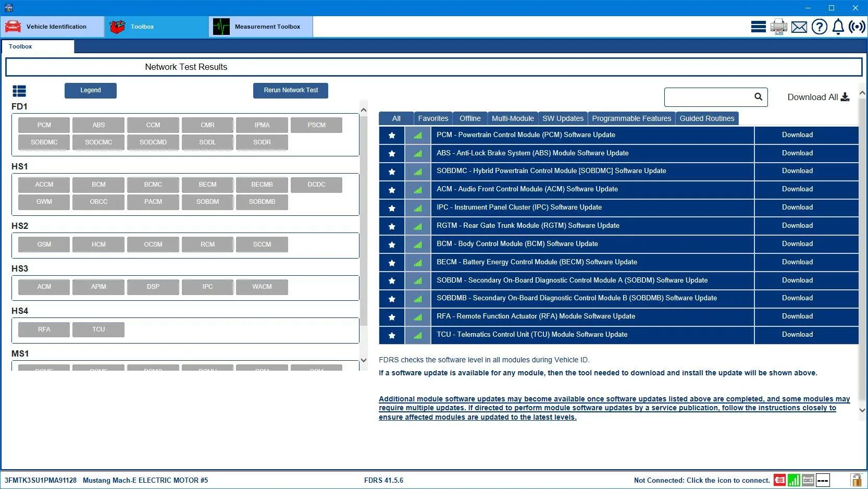The image size is (868, 489).
Task: Click down arrow of the network module list scrollbar
Action: (x=363, y=360)
